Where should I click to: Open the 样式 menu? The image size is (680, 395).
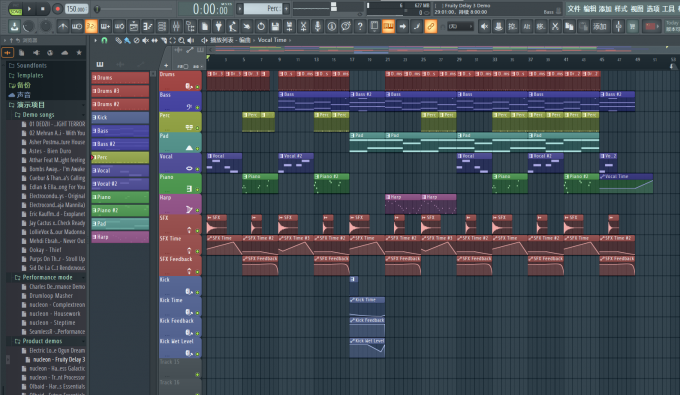click(x=621, y=9)
